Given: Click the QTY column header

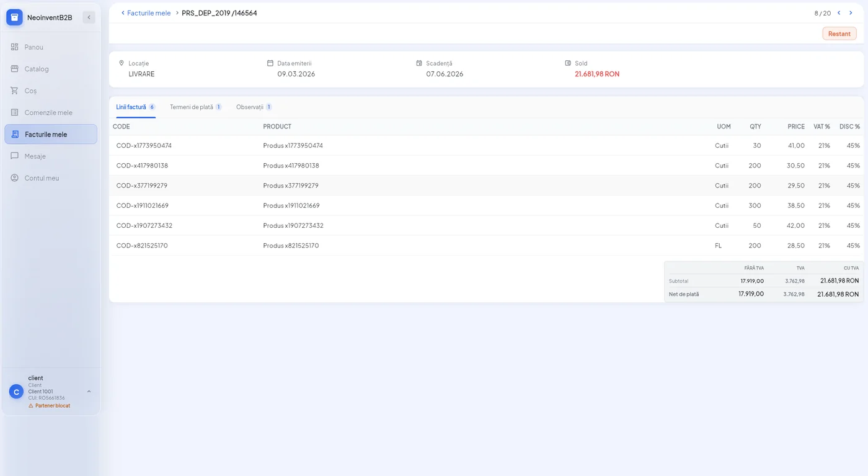Looking at the screenshot, I should click(755, 127).
